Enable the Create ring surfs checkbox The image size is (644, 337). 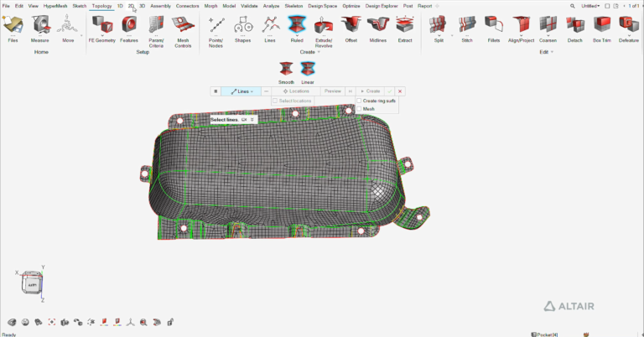(359, 101)
